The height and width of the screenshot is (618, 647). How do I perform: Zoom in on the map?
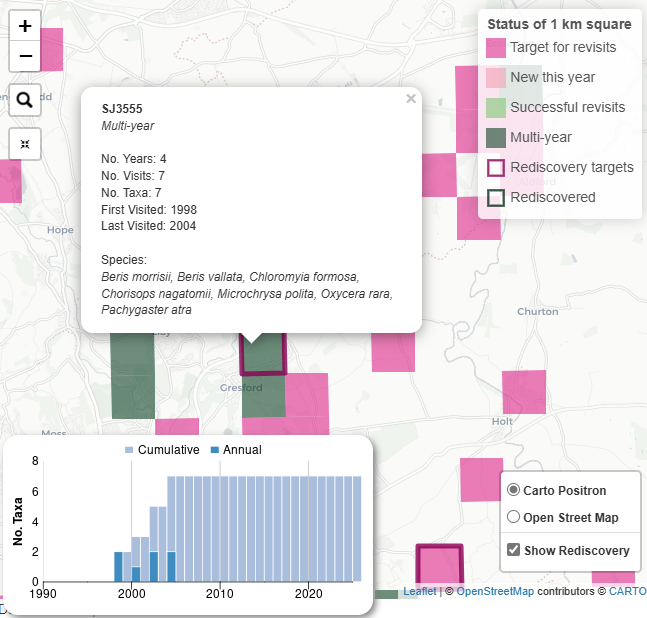[25, 26]
